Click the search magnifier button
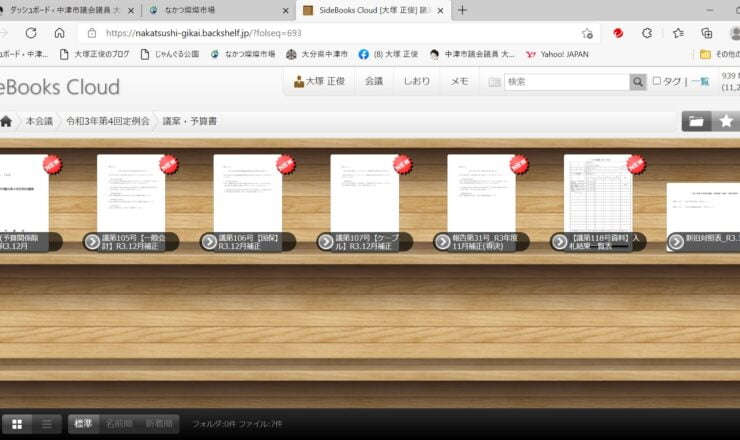 click(637, 82)
